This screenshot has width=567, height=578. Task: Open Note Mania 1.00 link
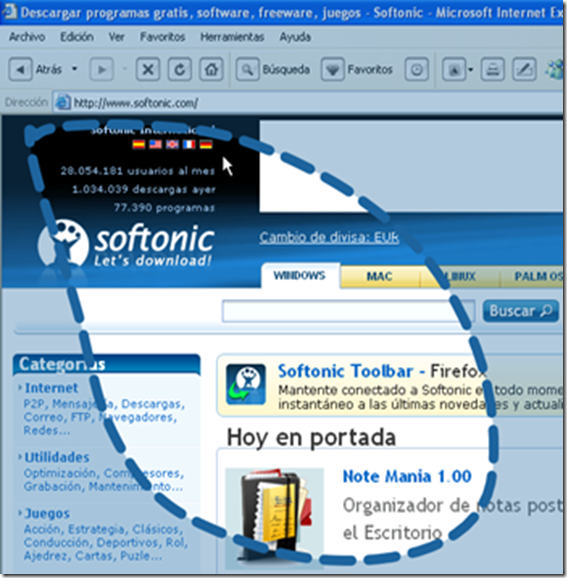[407, 477]
